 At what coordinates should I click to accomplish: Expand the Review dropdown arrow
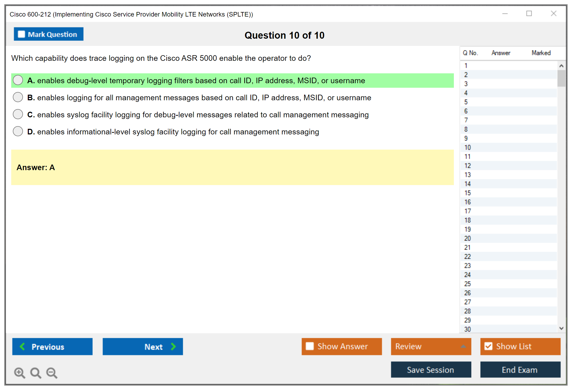point(463,346)
